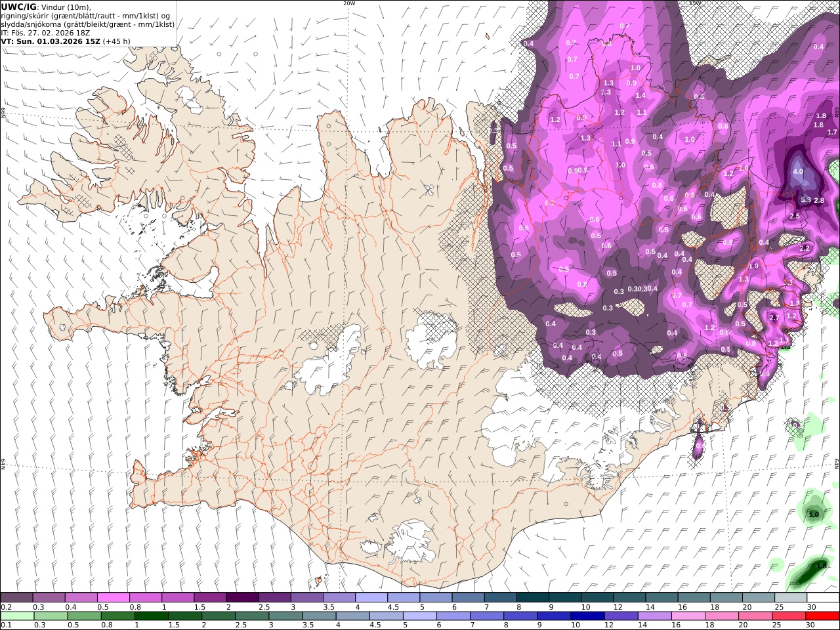
Task: Click the deep blue swatch labeled 10 in rain legend
Action: [x=587, y=616]
